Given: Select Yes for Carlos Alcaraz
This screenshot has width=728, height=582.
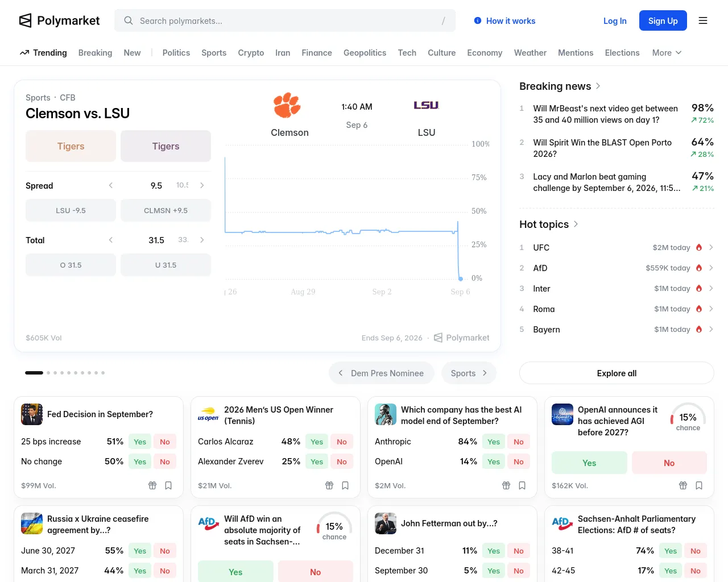Looking at the screenshot, I should pyautogui.click(x=317, y=442).
